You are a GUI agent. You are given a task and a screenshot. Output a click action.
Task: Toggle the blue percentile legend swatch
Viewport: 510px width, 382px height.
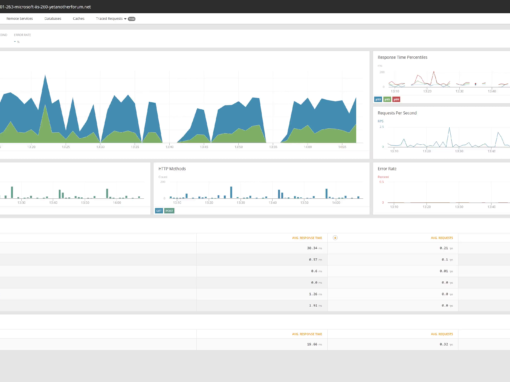pos(378,99)
